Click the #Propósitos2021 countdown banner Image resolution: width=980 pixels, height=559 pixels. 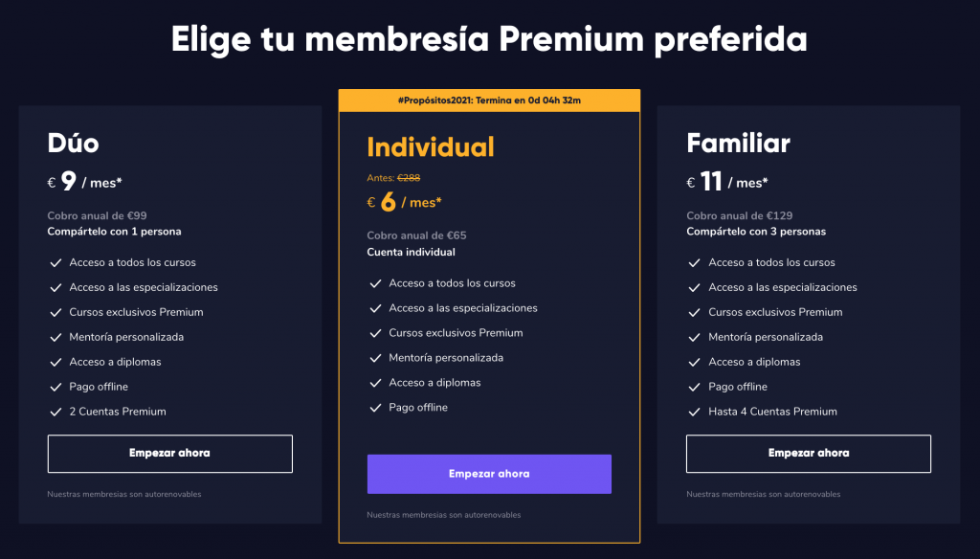488,101
